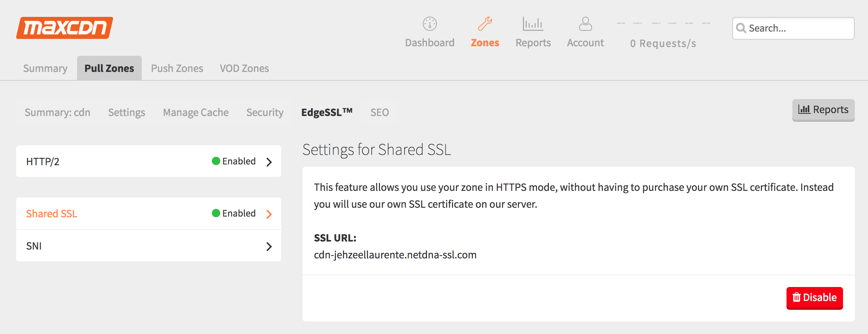Image resolution: width=868 pixels, height=334 pixels.
Task: Expand the HTTP/2 chevron arrow
Action: [x=269, y=162]
